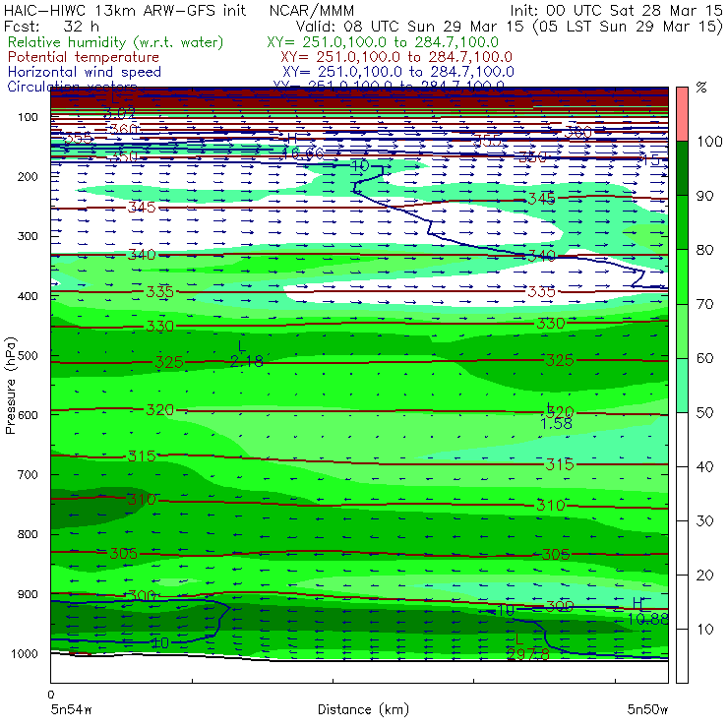Click the title 'HAIC-HIWC 13km ARW-GFS init'
Viewport: 728px width, 728px height.
(124, 11)
